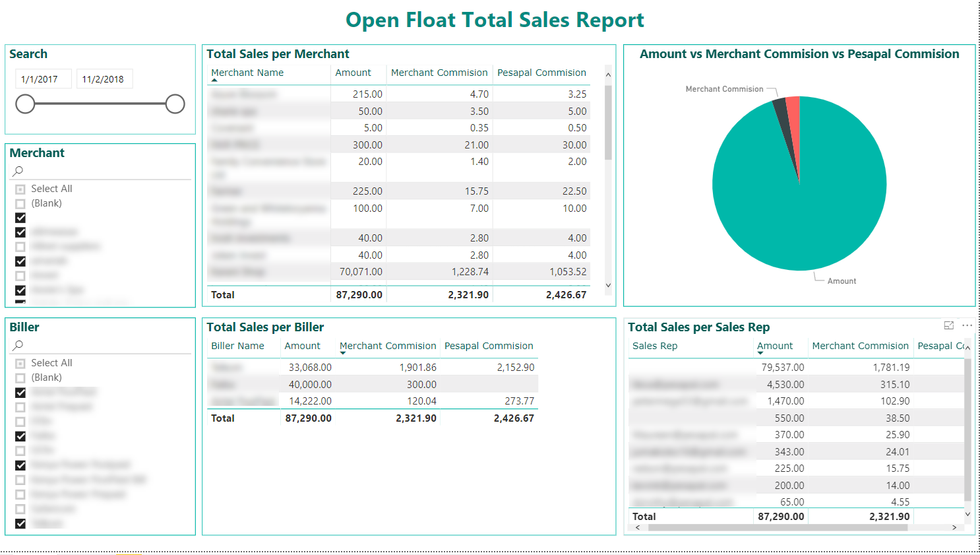Toggle Select All checkbox in Merchant slicer

pos(20,189)
